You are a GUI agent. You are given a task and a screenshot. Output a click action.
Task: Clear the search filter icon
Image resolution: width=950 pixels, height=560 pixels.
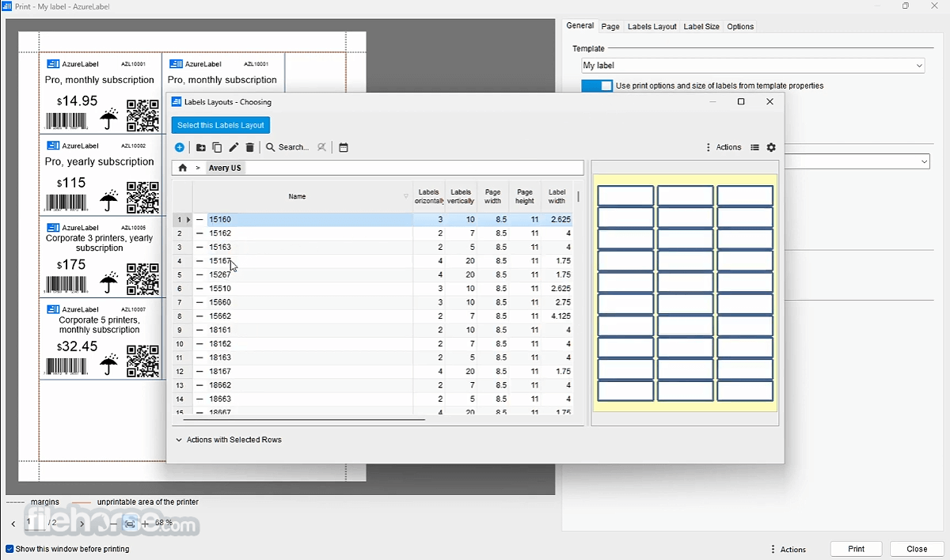pyautogui.click(x=321, y=147)
